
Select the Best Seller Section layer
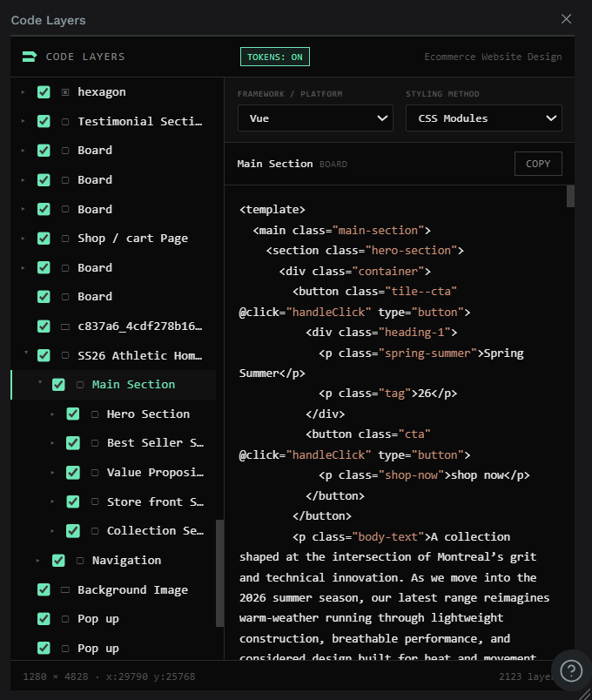(x=155, y=443)
